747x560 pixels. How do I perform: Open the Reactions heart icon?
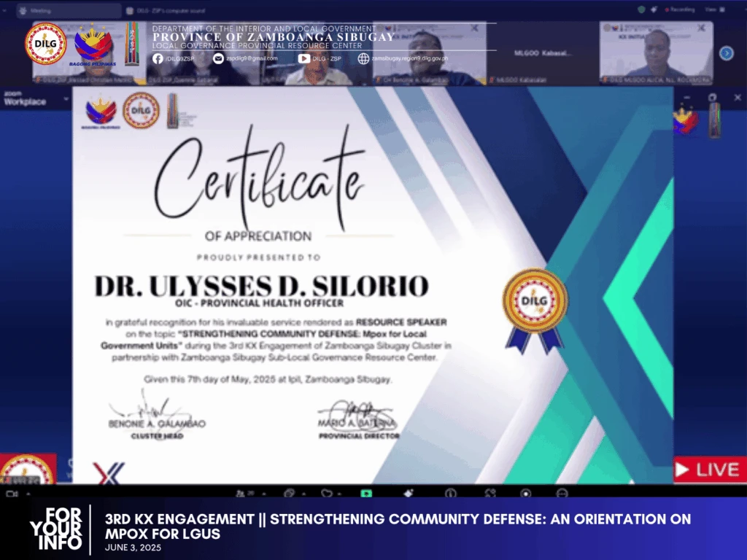click(x=327, y=494)
